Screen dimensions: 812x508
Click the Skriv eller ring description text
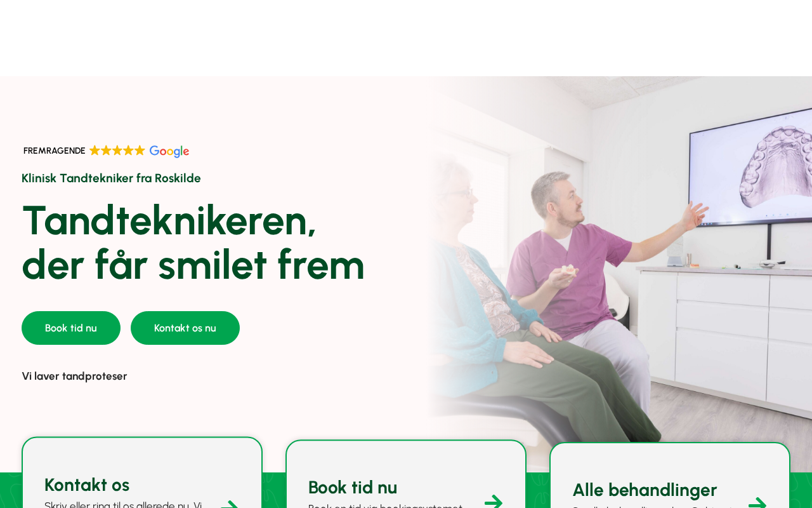point(123,504)
